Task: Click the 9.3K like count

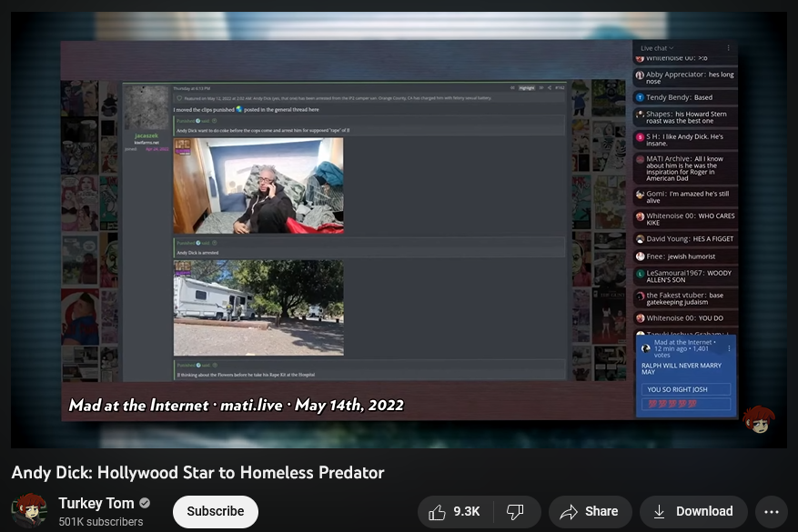Action: pyautogui.click(x=467, y=511)
